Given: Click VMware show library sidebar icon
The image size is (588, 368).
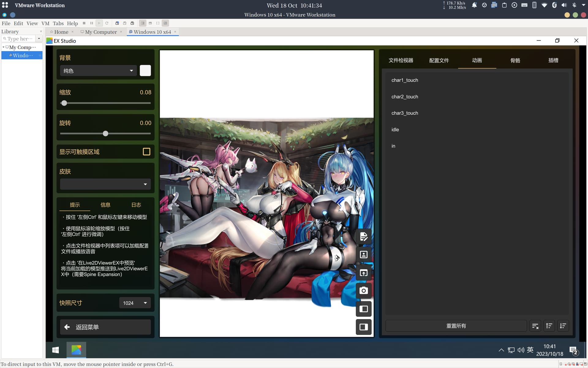Looking at the screenshot, I should click(x=143, y=23).
